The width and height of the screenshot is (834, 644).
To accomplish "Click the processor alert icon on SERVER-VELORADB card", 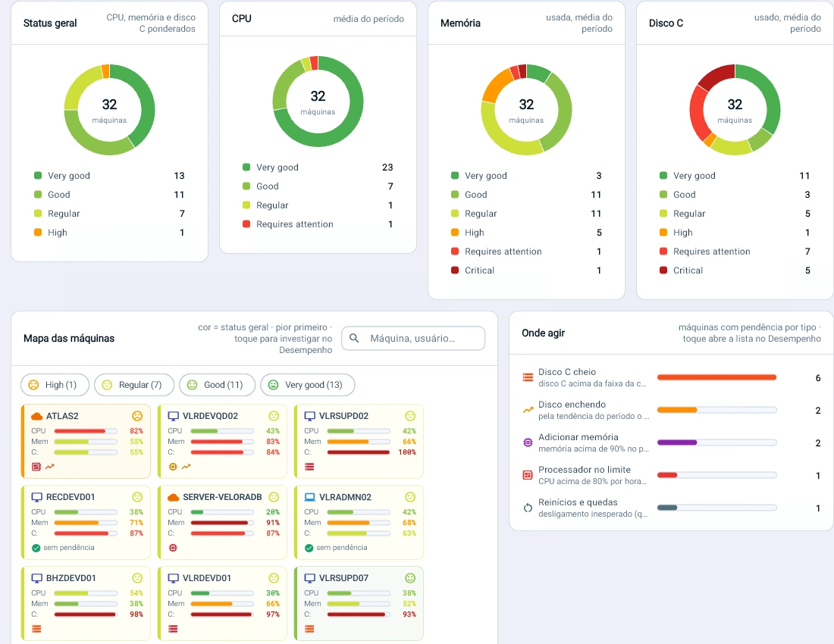I will (173, 548).
